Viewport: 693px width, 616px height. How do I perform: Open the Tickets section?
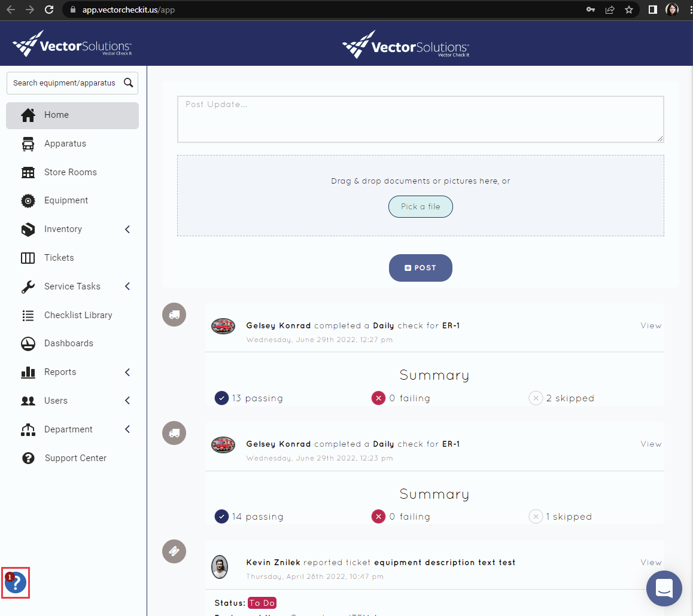[59, 257]
